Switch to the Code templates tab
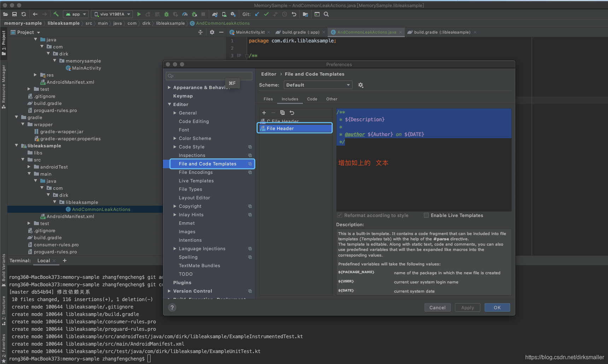 click(x=312, y=99)
